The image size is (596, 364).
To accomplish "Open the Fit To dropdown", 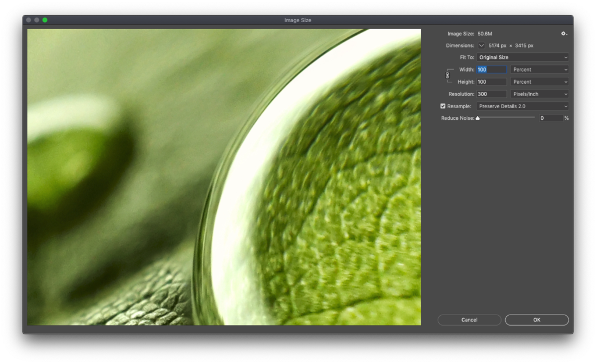I will click(522, 57).
